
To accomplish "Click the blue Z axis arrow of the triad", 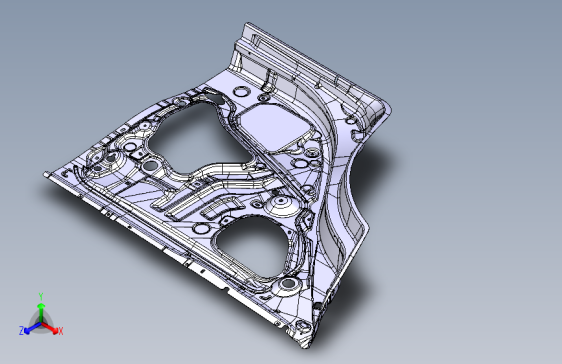I will click(32, 328).
